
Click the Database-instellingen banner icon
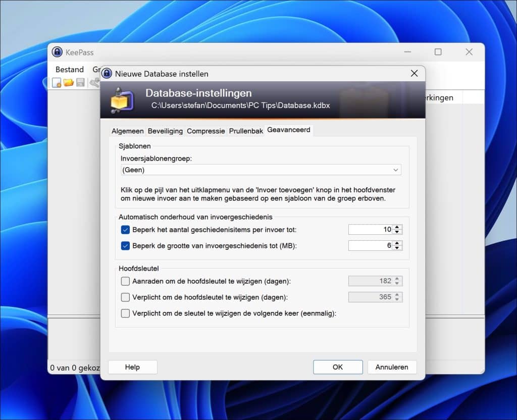(x=122, y=99)
